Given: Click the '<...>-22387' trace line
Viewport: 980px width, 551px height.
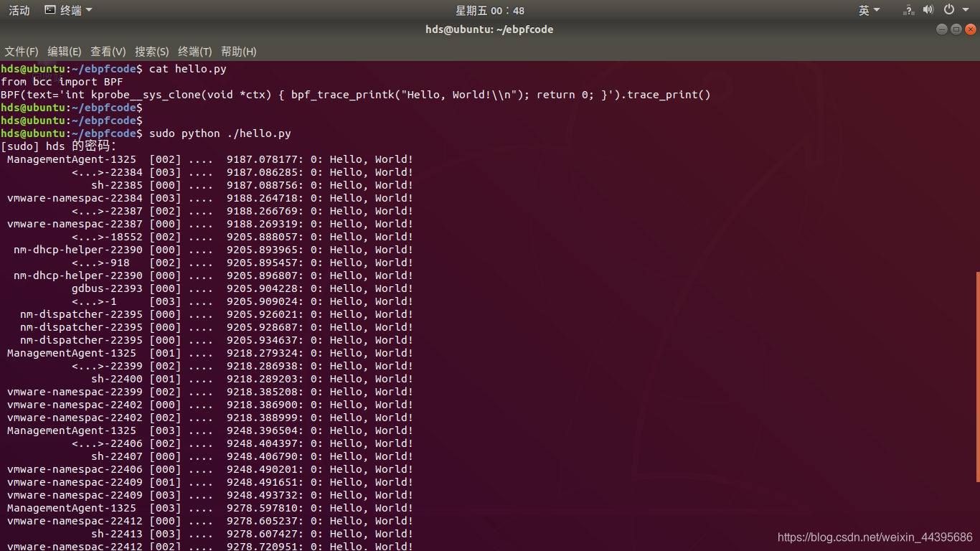Looking at the screenshot, I should [x=242, y=211].
